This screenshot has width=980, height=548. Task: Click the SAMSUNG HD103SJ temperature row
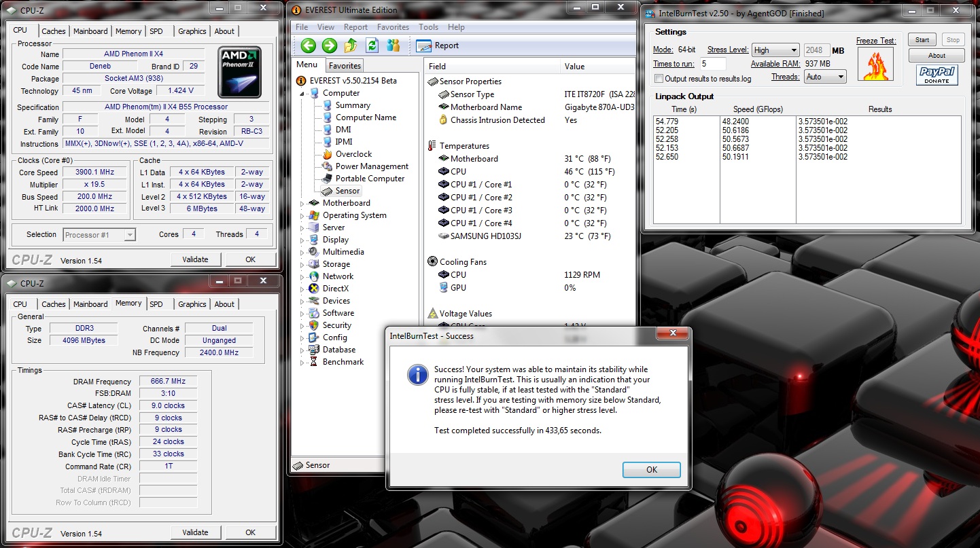(531, 236)
